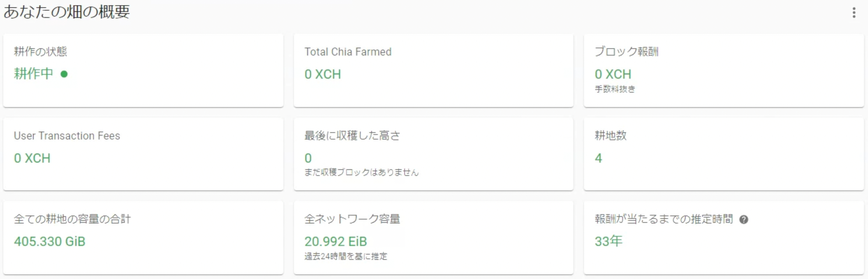This screenshot has width=868, height=279.
Task: Click the 33年 estimated time value
Action: 608,241
